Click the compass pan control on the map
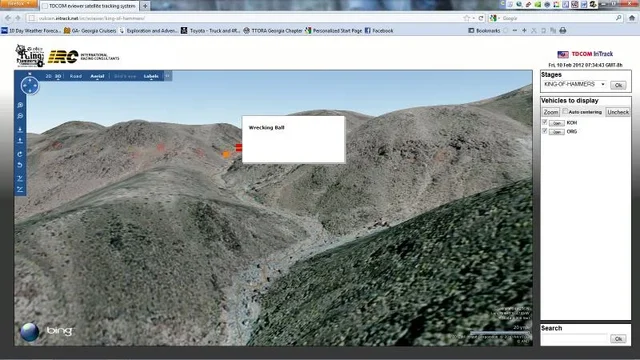Screen dimensions: 640x360 pyautogui.click(x=30, y=86)
